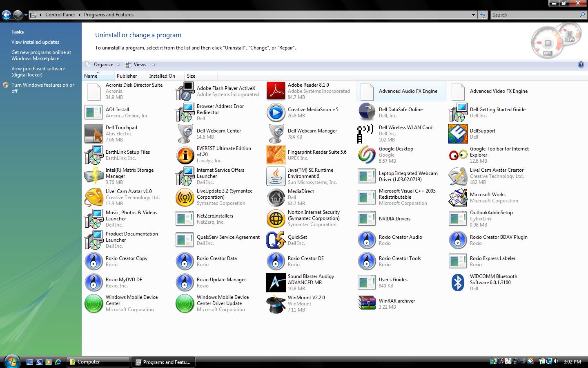Select the Adobe Flash Player ActiveX icon
The height and width of the screenshot is (368, 588).
pyautogui.click(x=185, y=91)
